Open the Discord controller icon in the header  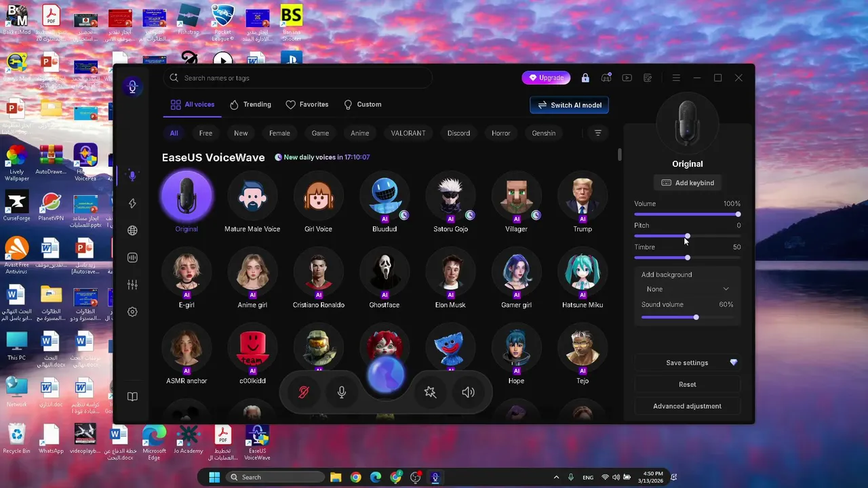606,78
